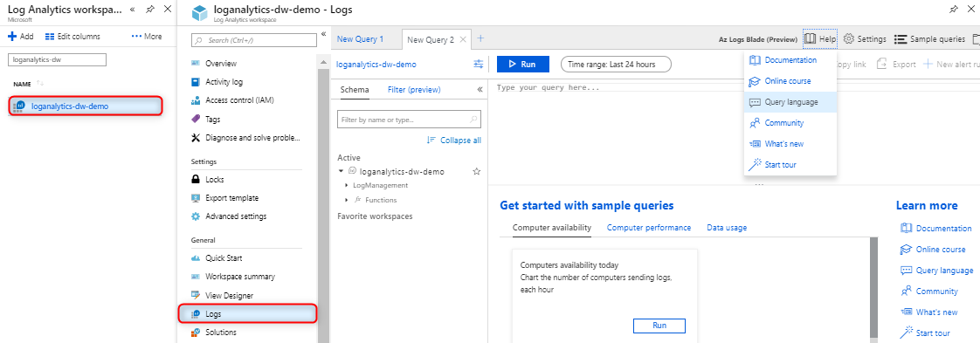Click the Advanced settings gear icon
The image size is (980, 343).
[196, 216]
